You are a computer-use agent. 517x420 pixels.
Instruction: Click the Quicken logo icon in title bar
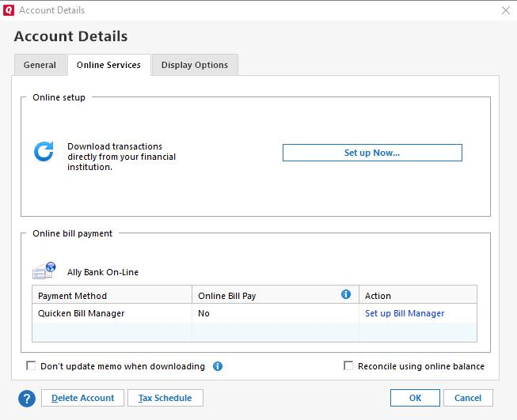pos(9,10)
